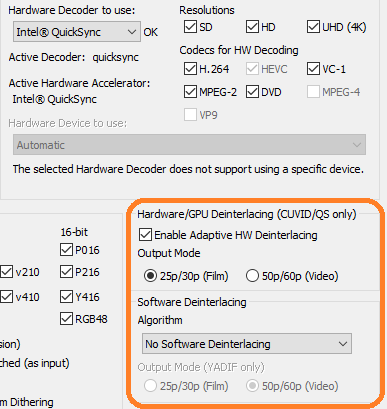The image size is (387, 409).
Task: Click the 'Resolutions' group heading
Action: pos(207,10)
